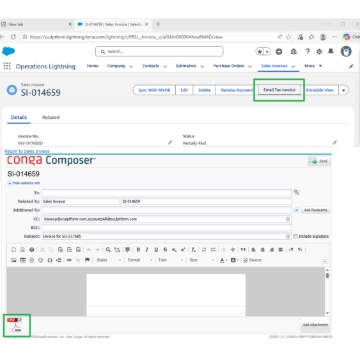360x360 pixels.
Task: Toggle Bold in the email editor
Action: [138, 250]
